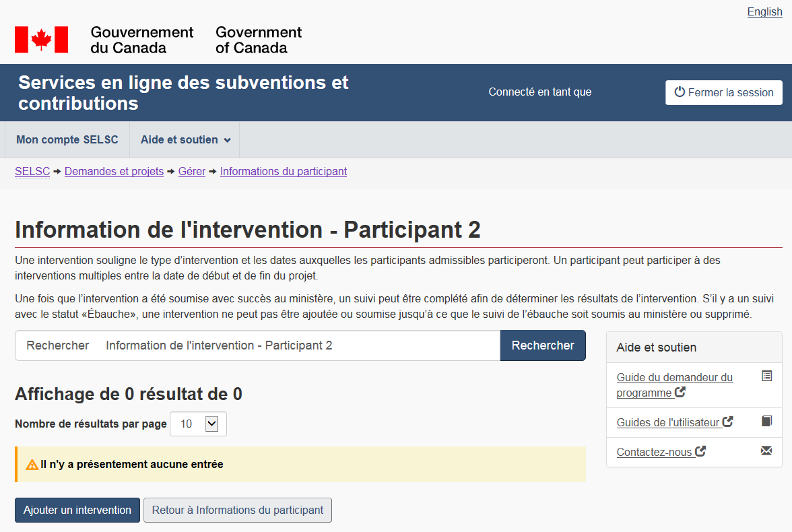
Task: Click external link icon after Contactez-nous
Action: [x=700, y=451]
